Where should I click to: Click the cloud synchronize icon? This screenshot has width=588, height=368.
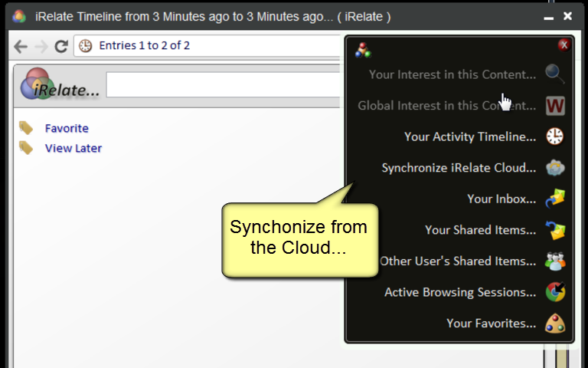555,167
